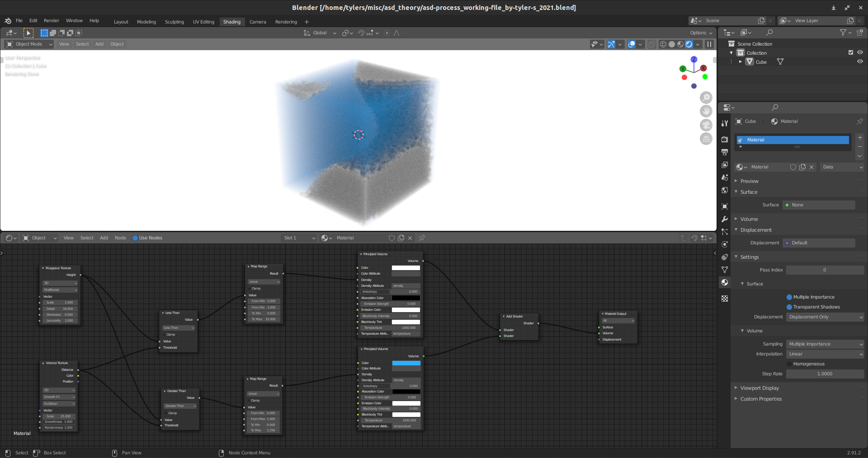This screenshot has width=868, height=458.
Task: Hide the Cube object in outliner
Action: (860, 62)
